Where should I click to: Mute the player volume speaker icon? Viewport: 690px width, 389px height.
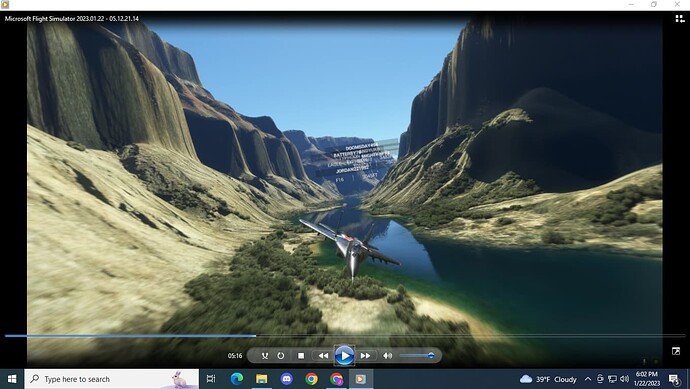387,356
